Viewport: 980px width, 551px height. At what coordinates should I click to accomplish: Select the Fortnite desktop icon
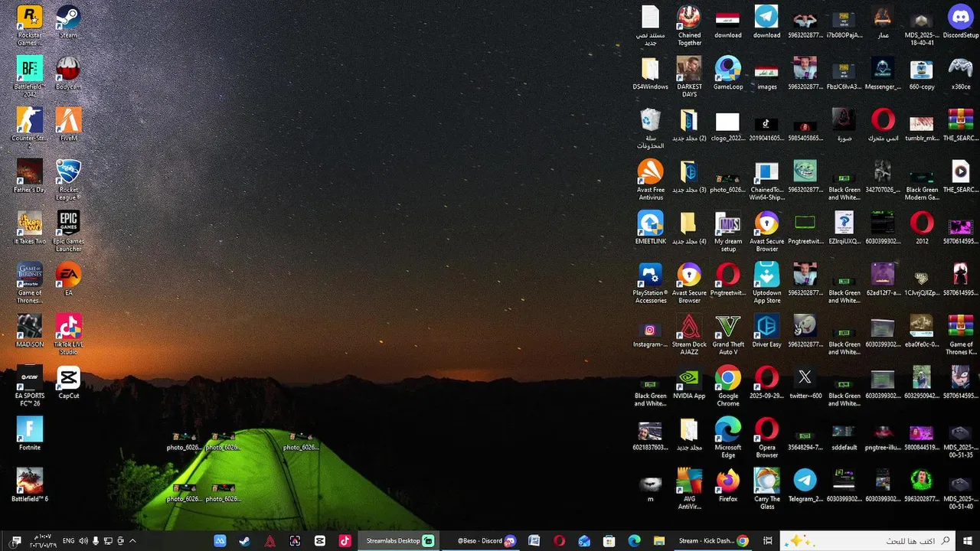tap(30, 434)
